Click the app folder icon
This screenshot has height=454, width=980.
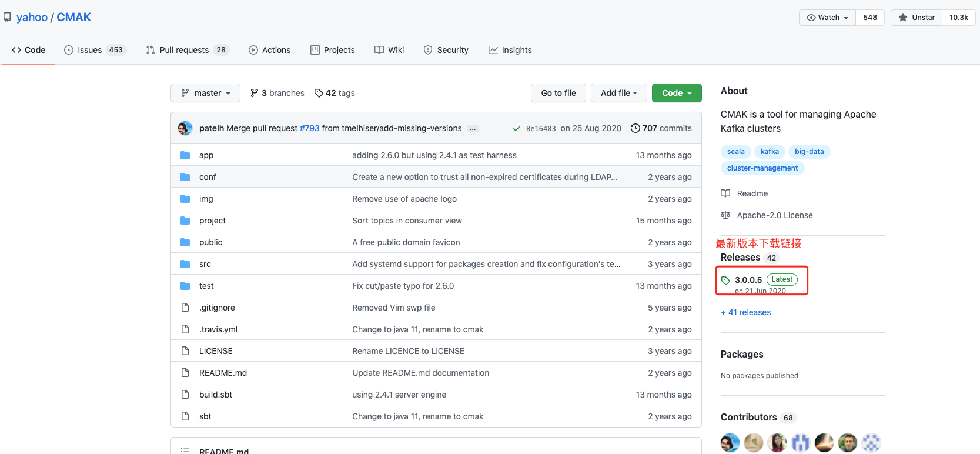pyautogui.click(x=185, y=155)
